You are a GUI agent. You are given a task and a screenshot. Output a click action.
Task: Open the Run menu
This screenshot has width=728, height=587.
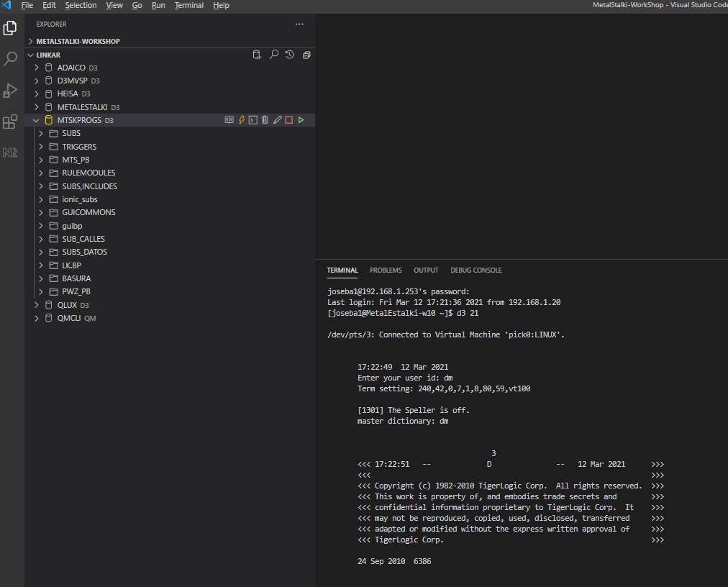click(x=158, y=5)
